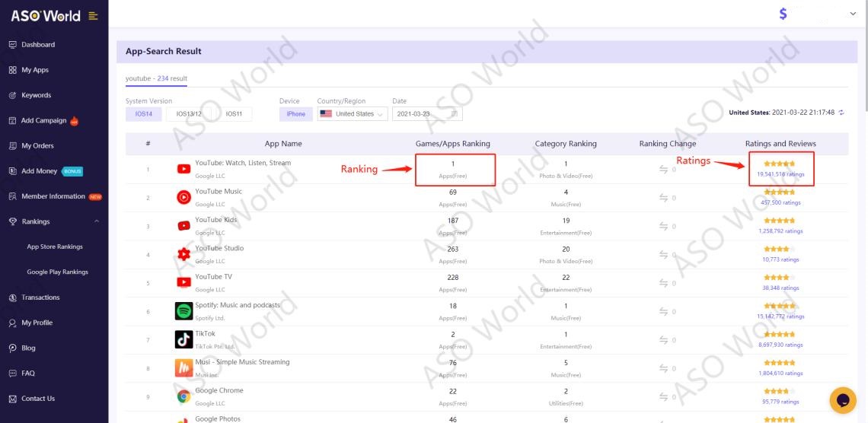Open App Store Rankings submenu item
The height and width of the screenshot is (423, 868).
[55, 246]
